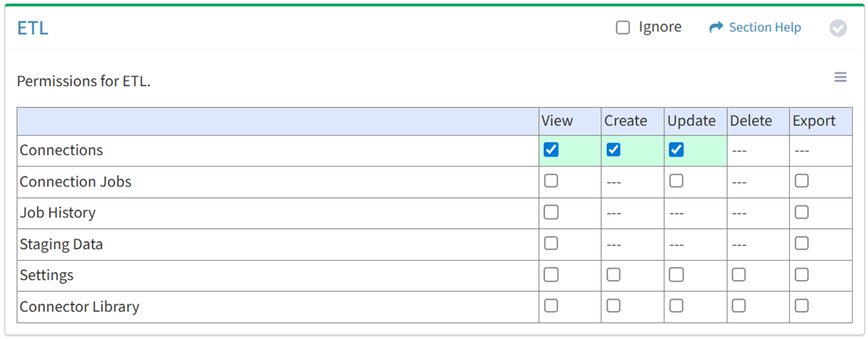Image resolution: width=868 pixels, height=339 pixels.
Task: Open Section Help link
Action: click(x=755, y=28)
